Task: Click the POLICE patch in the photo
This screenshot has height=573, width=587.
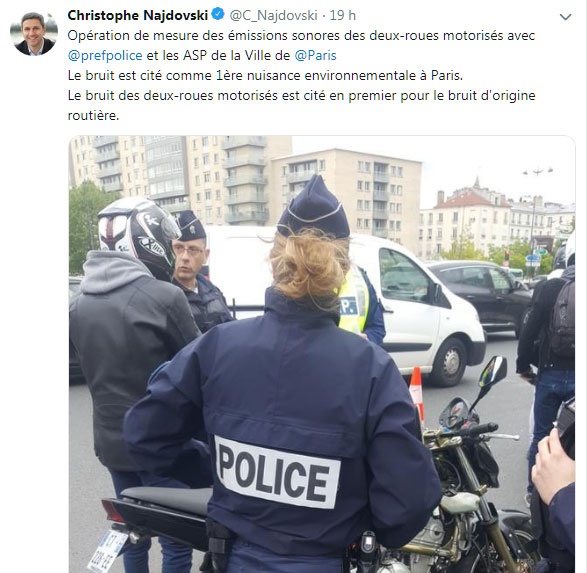Action: click(277, 472)
